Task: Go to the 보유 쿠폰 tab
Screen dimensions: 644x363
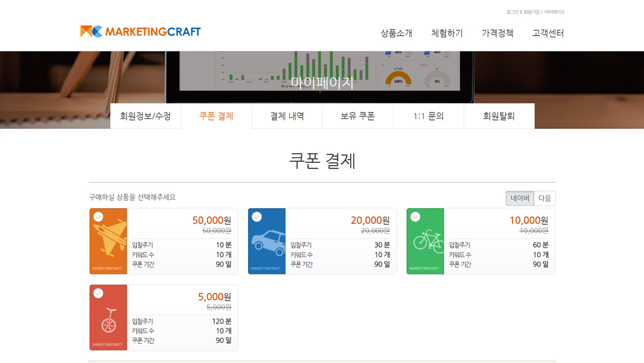Action: click(358, 116)
